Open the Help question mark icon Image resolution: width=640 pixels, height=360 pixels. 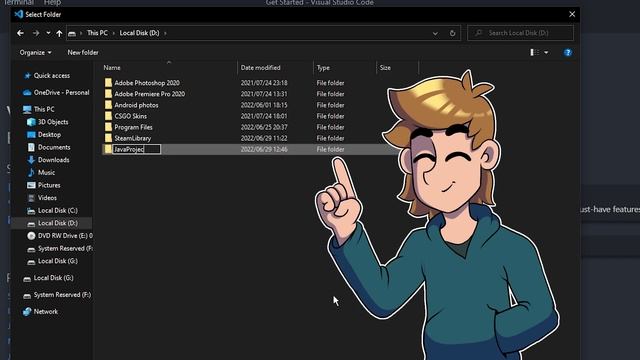(x=568, y=53)
